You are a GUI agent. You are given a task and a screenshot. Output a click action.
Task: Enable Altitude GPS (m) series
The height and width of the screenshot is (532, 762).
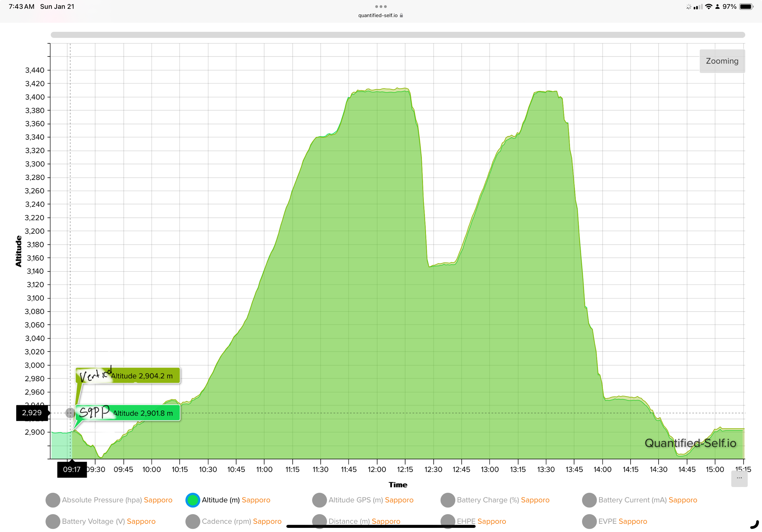coord(319,500)
